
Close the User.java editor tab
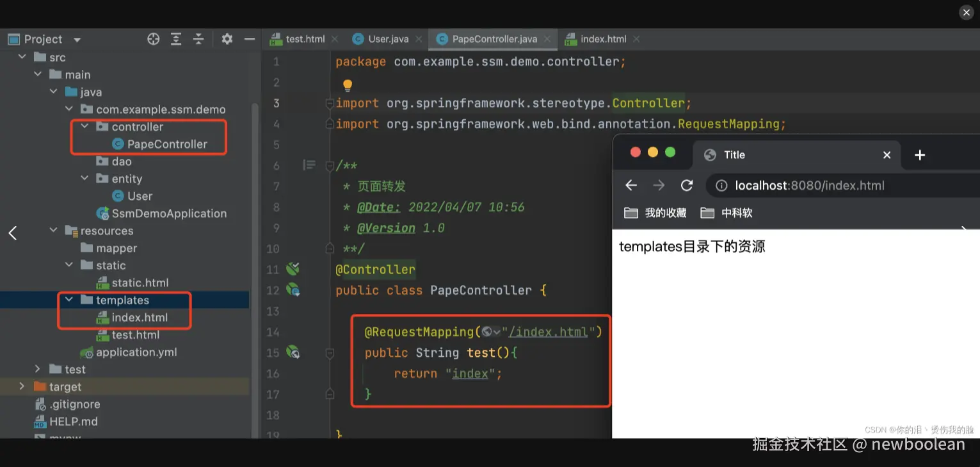pyautogui.click(x=419, y=39)
